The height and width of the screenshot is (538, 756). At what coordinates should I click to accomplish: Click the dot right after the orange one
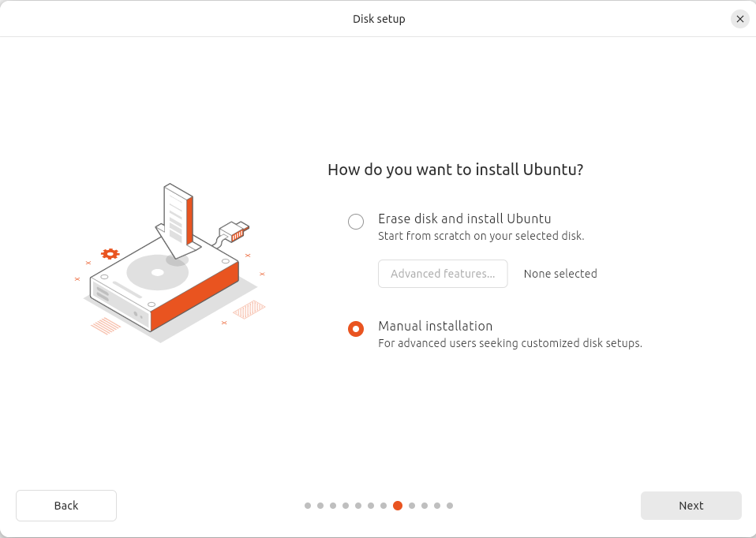click(x=412, y=506)
